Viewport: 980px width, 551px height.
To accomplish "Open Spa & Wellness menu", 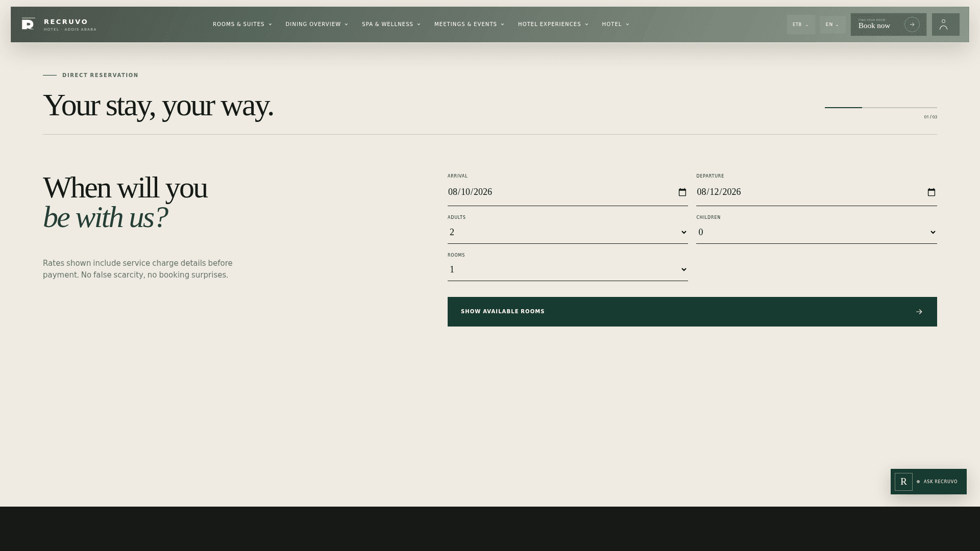I will click(391, 24).
